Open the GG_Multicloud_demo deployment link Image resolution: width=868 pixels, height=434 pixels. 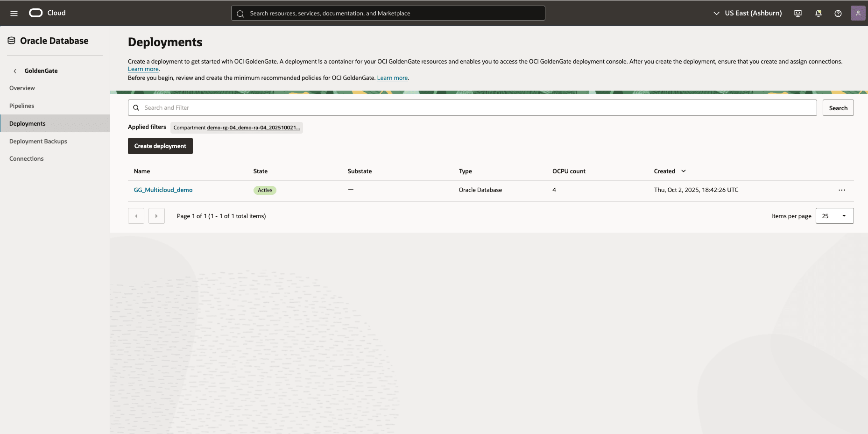pyautogui.click(x=163, y=190)
